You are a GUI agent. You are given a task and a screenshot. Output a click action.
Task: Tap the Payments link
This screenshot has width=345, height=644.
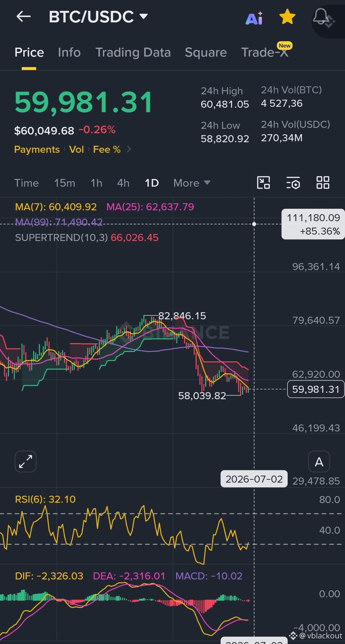point(37,150)
